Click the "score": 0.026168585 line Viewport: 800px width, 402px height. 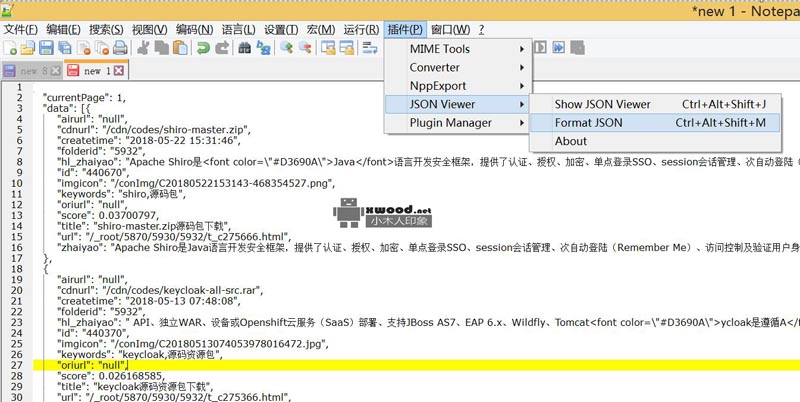pyautogui.click(x=110, y=376)
